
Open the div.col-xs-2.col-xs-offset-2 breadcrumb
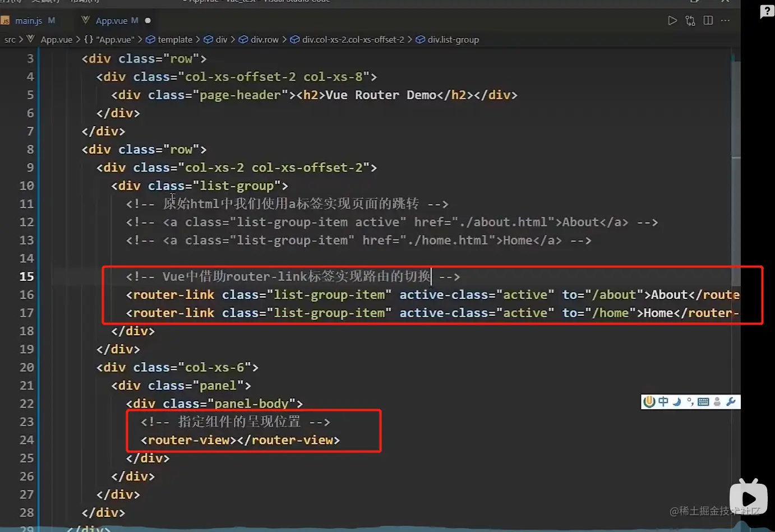[347, 40]
